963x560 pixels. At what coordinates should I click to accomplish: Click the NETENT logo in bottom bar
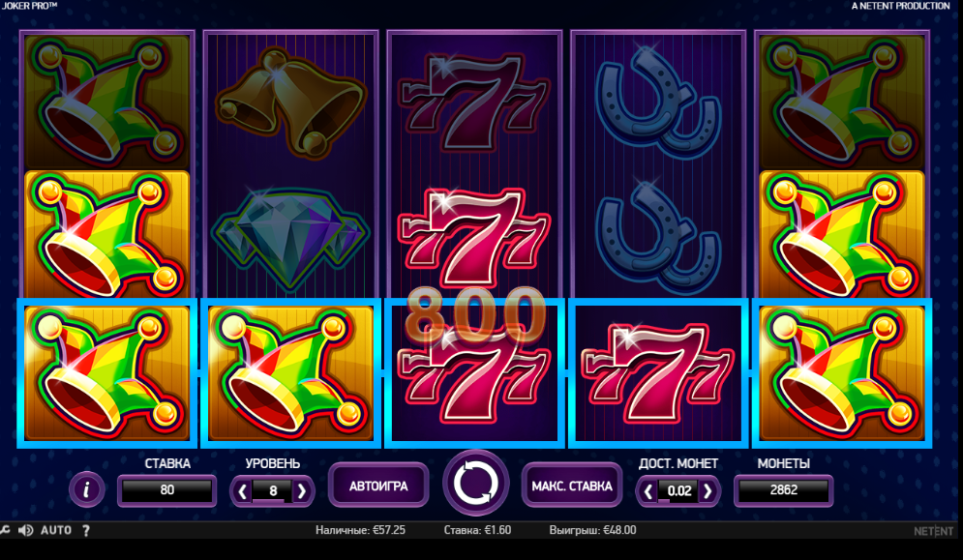[x=934, y=531]
